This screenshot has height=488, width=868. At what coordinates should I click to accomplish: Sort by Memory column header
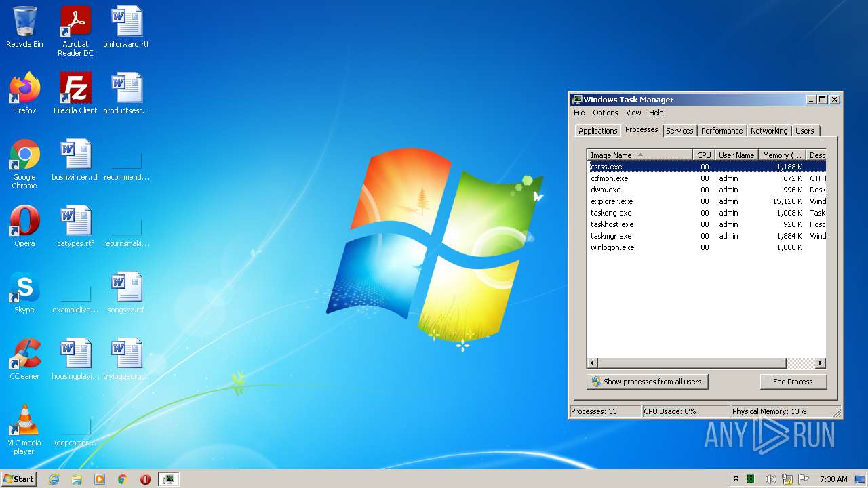782,155
